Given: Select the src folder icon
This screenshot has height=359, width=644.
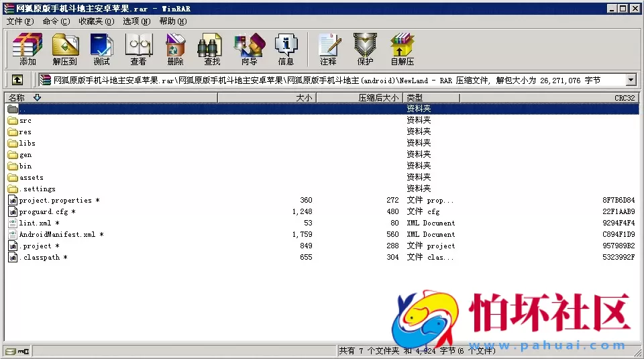Looking at the screenshot, I should tap(13, 120).
